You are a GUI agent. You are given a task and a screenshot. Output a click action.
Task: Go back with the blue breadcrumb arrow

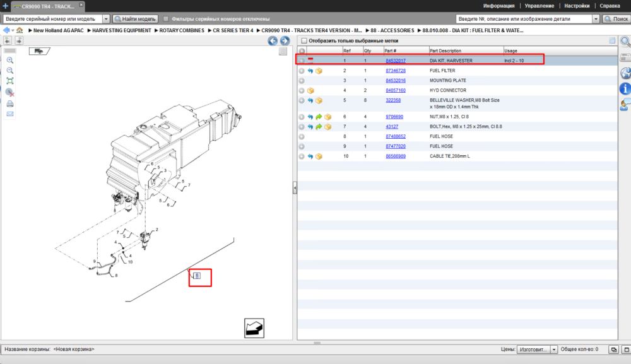[6, 30]
